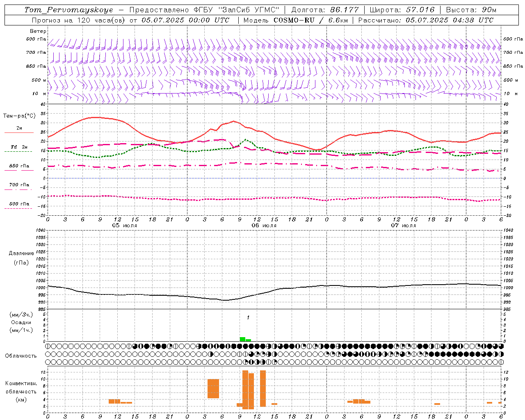Image resolution: width=525 pixels, height=420 pixels.
Task: Click the "700 гПа" temperature legend entry
Action: [19, 185]
